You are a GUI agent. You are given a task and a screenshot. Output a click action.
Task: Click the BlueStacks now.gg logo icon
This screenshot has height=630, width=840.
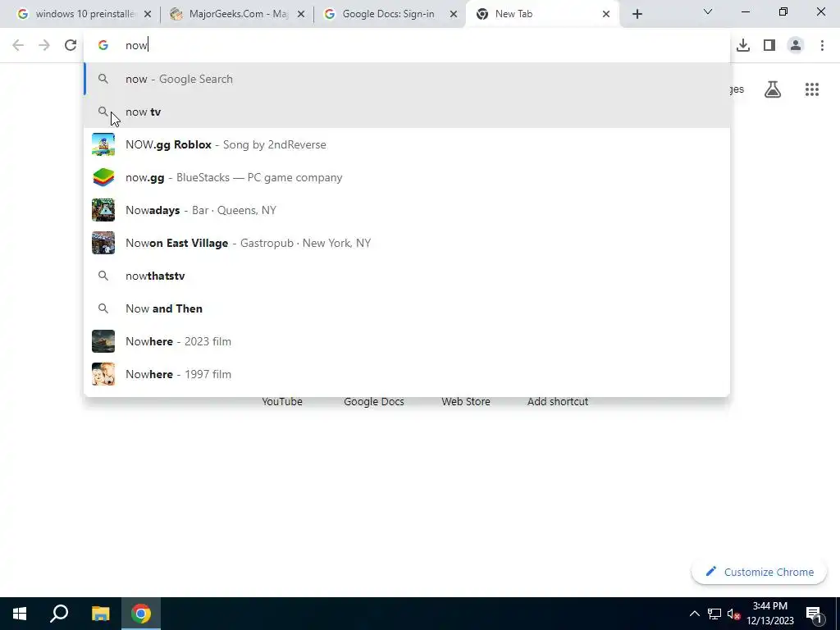pyautogui.click(x=103, y=177)
